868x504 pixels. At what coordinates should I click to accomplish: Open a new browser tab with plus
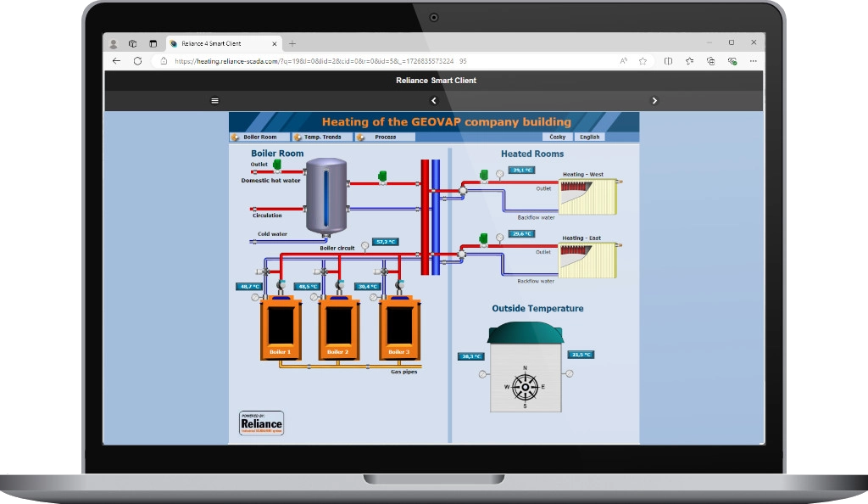click(x=292, y=44)
